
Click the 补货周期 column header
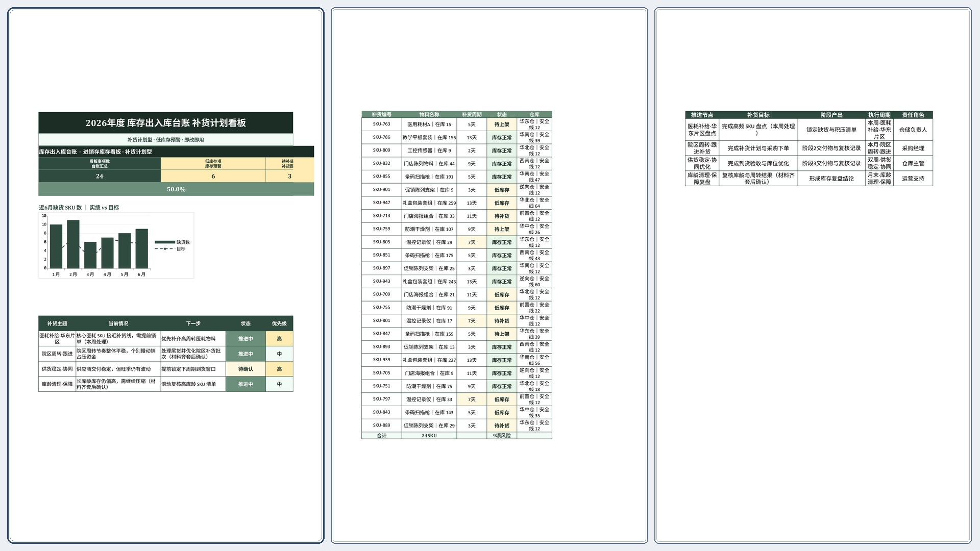(x=472, y=115)
